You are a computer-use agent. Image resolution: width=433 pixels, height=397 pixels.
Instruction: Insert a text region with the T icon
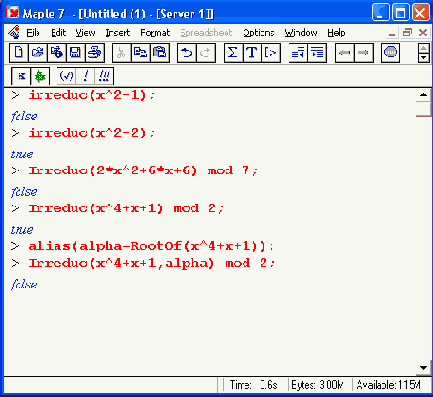click(x=252, y=53)
